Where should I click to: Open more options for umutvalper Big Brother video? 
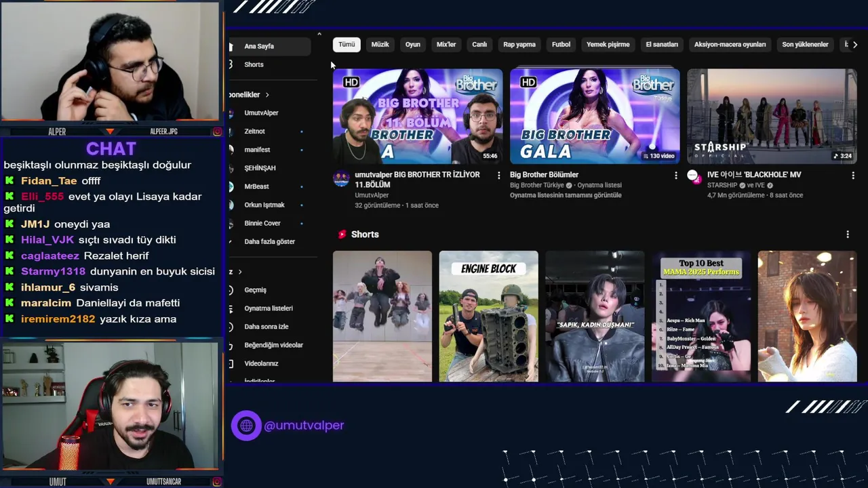click(498, 176)
